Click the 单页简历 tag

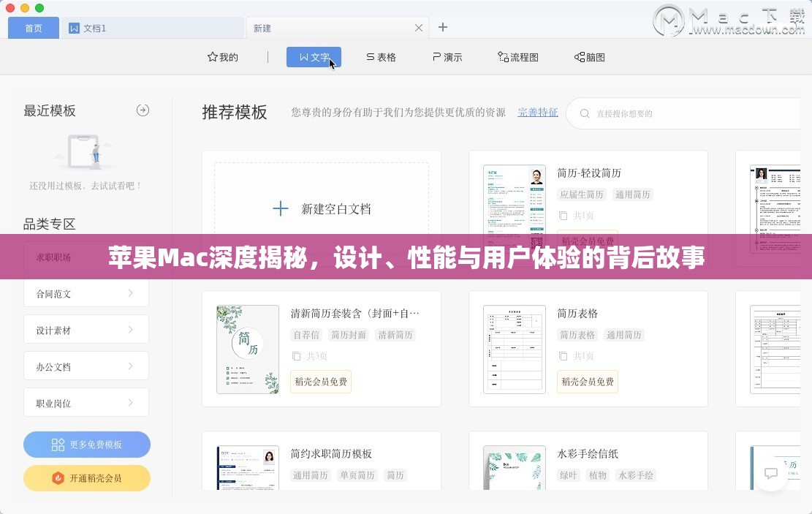[357, 475]
